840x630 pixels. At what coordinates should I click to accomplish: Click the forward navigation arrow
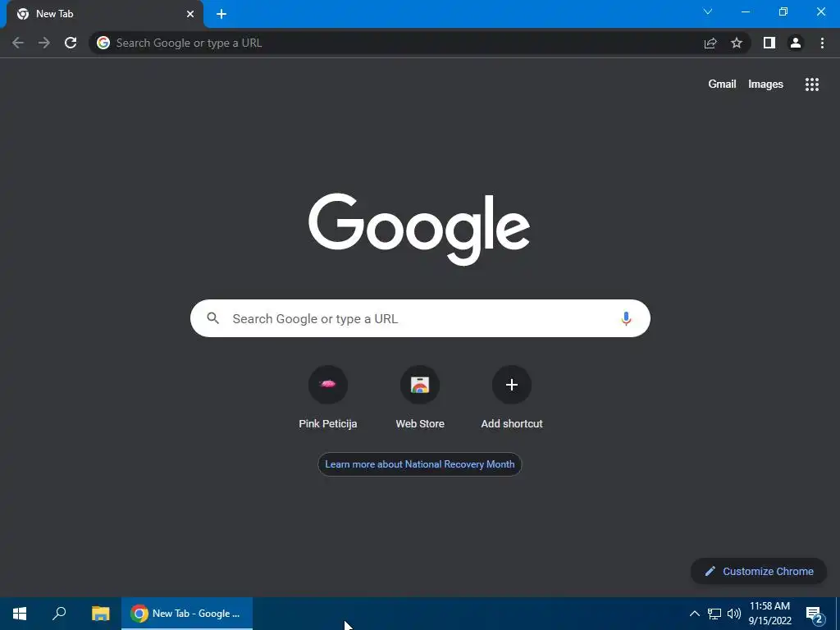coord(44,43)
